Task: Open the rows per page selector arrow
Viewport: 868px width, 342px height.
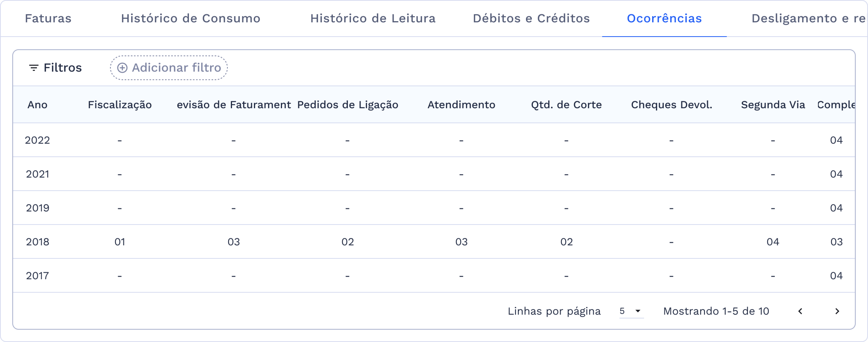Action: [638, 311]
